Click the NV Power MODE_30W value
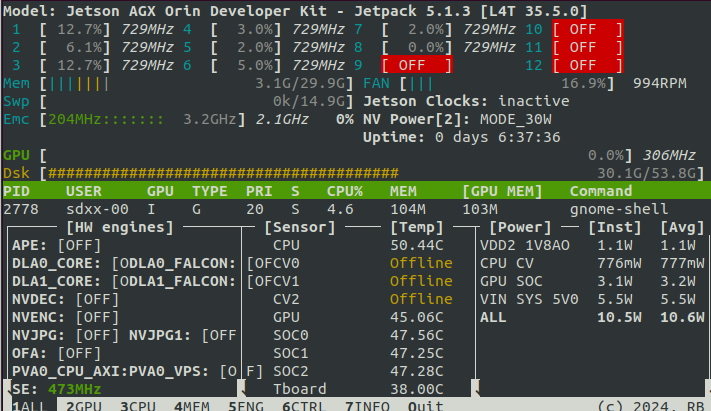 tap(516, 119)
